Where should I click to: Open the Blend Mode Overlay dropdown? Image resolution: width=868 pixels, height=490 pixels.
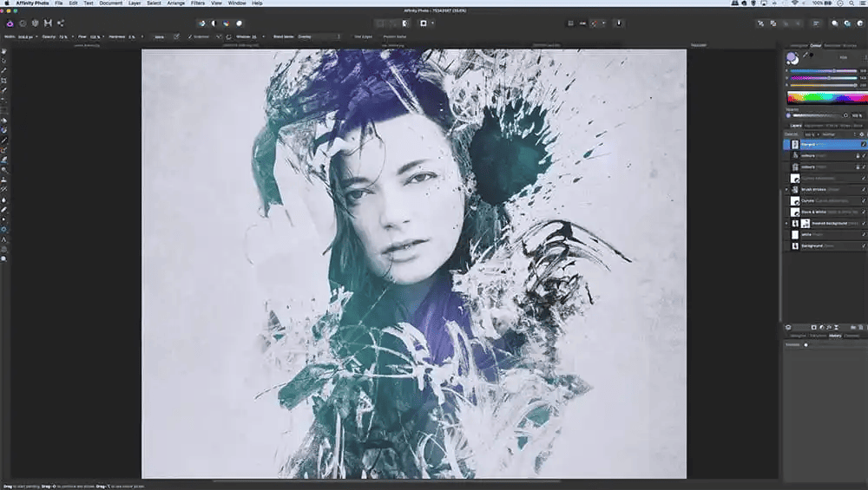point(319,36)
